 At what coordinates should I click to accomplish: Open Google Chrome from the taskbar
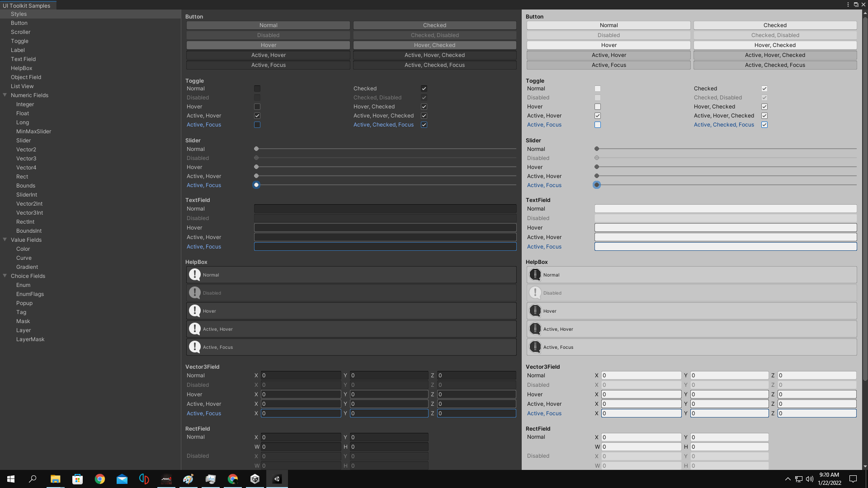pyautogui.click(x=100, y=479)
